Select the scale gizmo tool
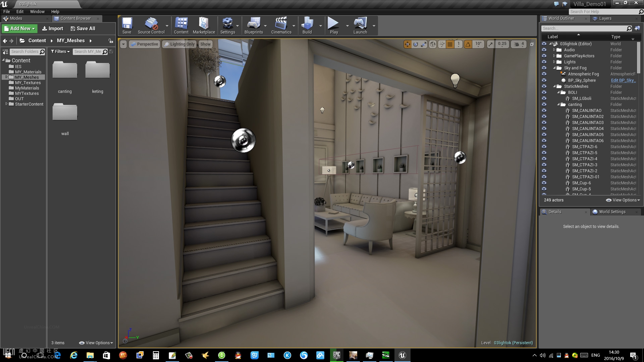Image resolution: width=644 pixels, height=362 pixels. [x=424, y=44]
